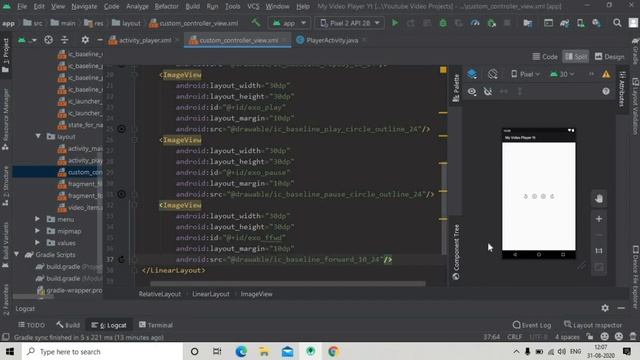Viewport: 640px width, 360px height.
Task: Open Layout Inspector
Action: pyautogui.click(x=593, y=325)
